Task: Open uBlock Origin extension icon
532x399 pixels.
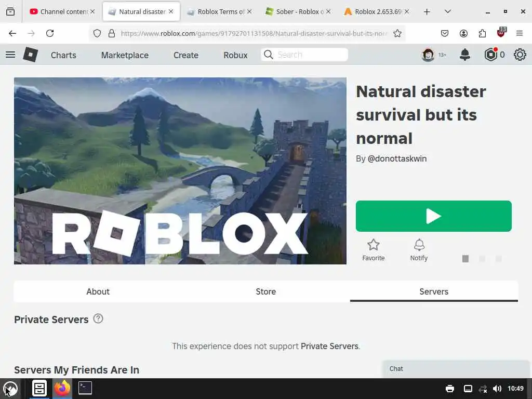Action: coord(501,33)
